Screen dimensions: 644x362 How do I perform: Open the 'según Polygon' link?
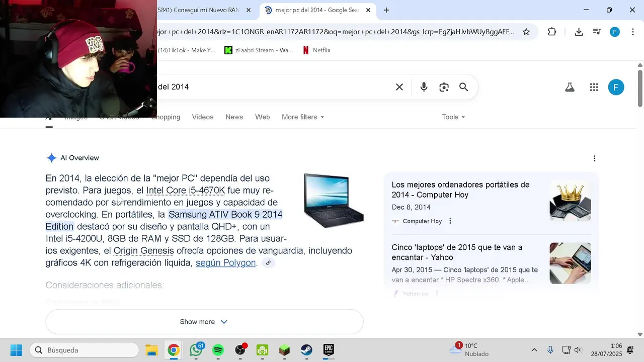click(225, 263)
